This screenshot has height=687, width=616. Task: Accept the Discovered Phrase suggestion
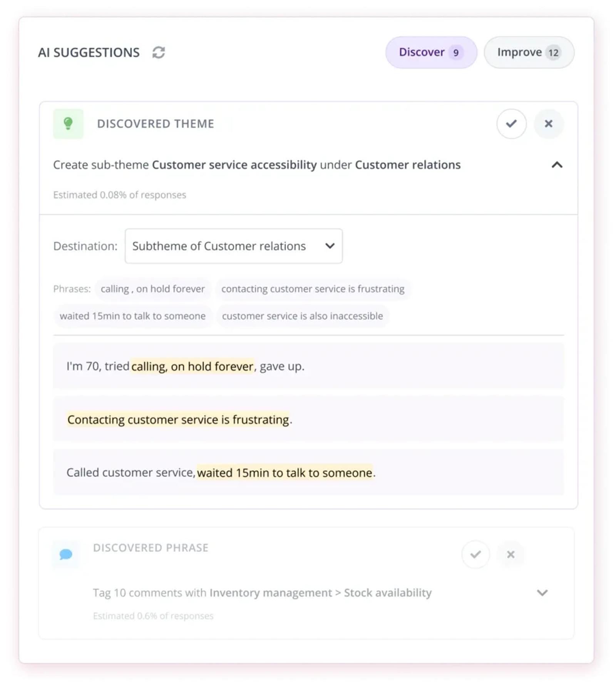[x=475, y=554]
